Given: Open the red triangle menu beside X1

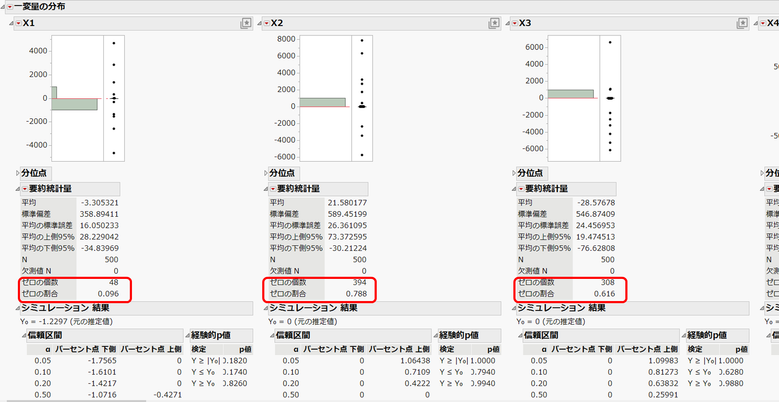Looking at the screenshot, I should [x=18, y=23].
